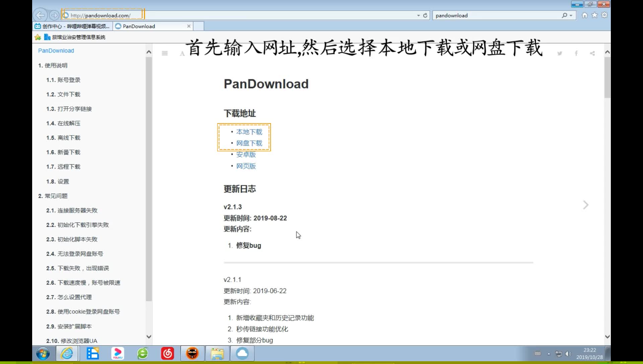Click the 网盘下载 download link

249,143
